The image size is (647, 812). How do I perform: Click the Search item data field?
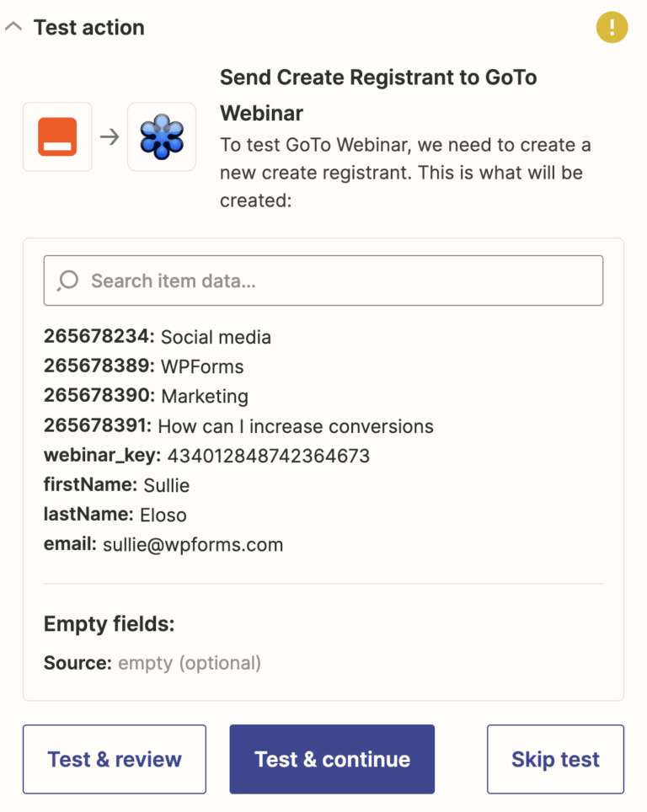(x=323, y=280)
